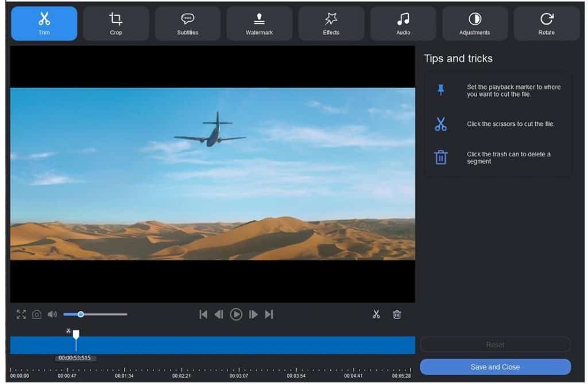
Task: Toggle fullscreen preview icon
Action: coord(21,314)
